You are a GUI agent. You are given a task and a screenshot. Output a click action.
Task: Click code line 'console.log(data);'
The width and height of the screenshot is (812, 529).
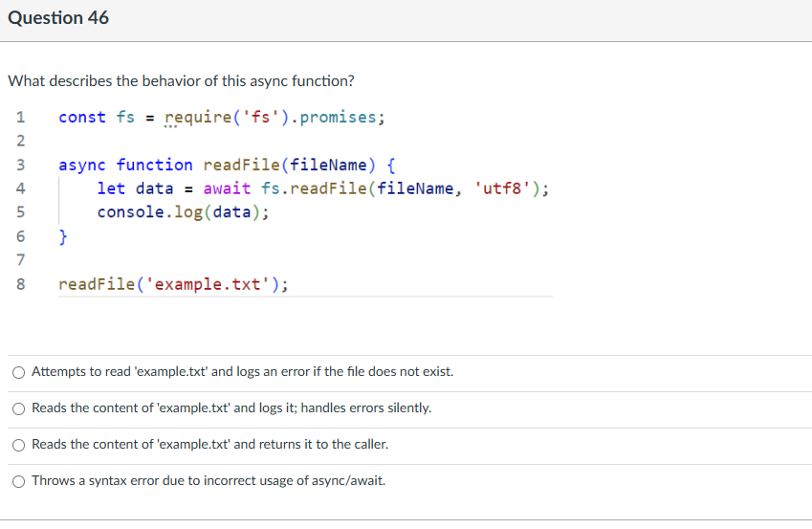pyautogui.click(x=183, y=212)
